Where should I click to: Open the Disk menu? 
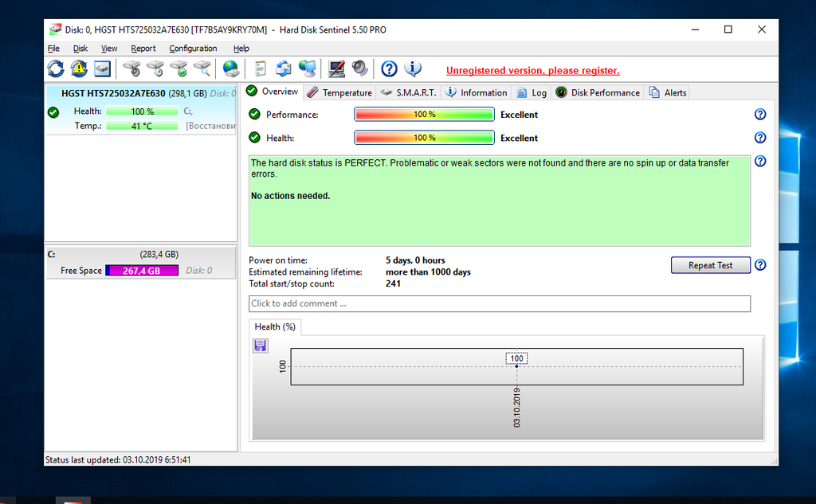click(x=80, y=49)
